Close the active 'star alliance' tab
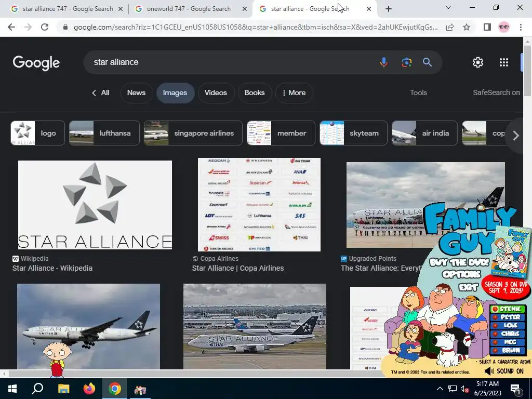532x399 pixels. (x=369, y=9)
